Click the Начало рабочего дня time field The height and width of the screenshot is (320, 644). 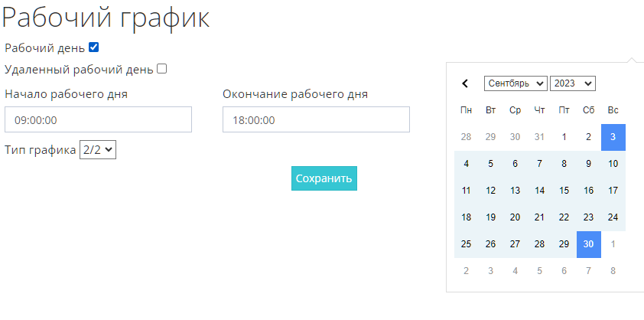click(x=98, y=120)
